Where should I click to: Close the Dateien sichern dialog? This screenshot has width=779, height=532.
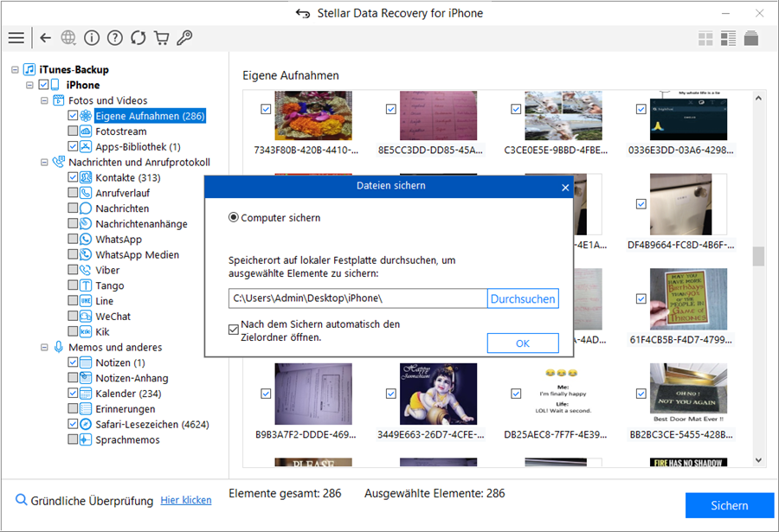tap(565, 187)
